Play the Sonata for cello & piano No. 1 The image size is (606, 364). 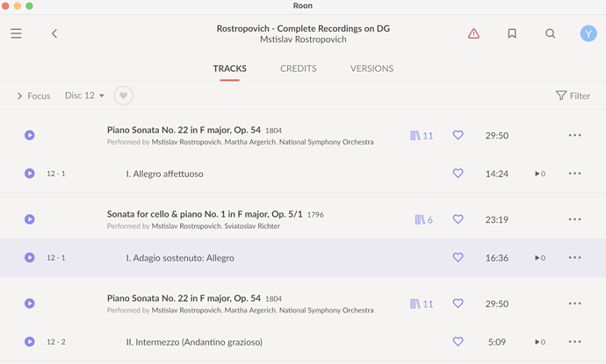29,219
